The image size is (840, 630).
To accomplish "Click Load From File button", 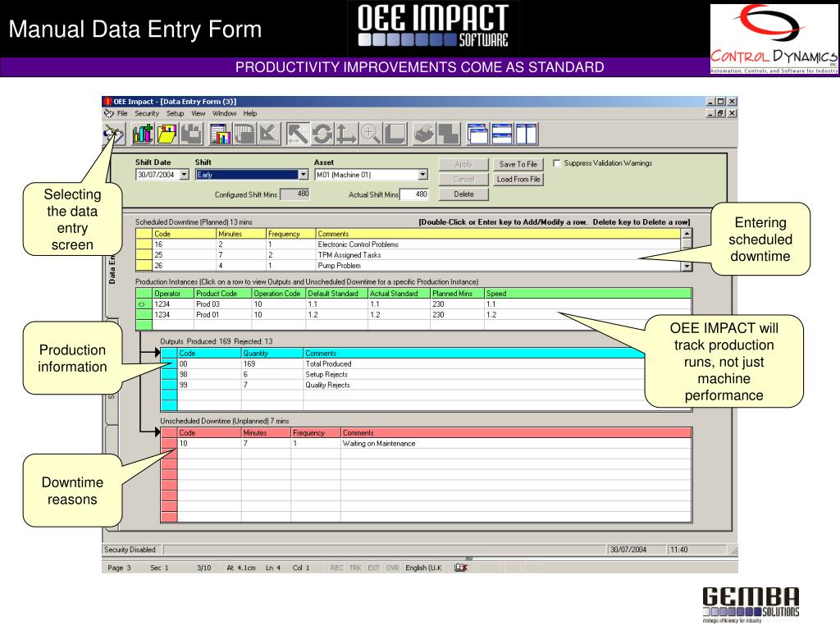I will tap(518, 179).
